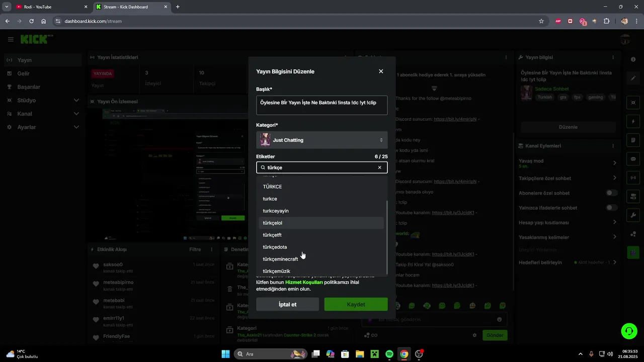The image size is (644, 362).
Task: Click the Filtre button in Etkinlik Akışı
Action: point(195,249)
